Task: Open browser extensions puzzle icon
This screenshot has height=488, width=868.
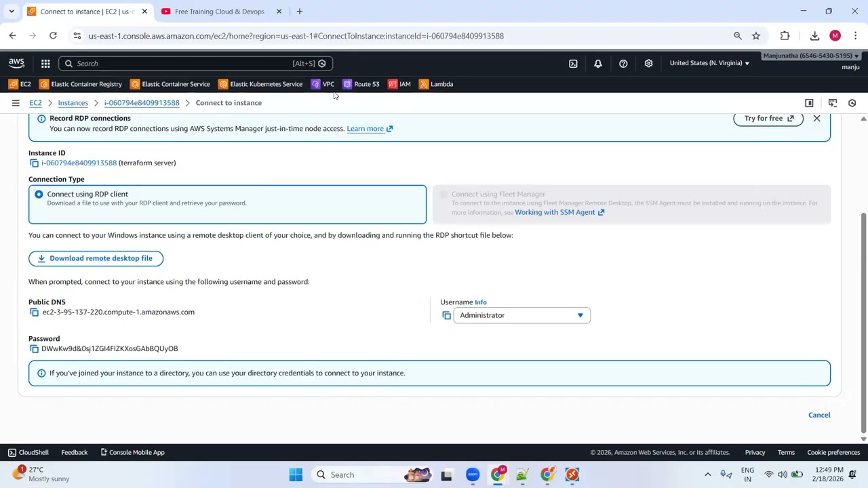Action: tap(785, 36)
